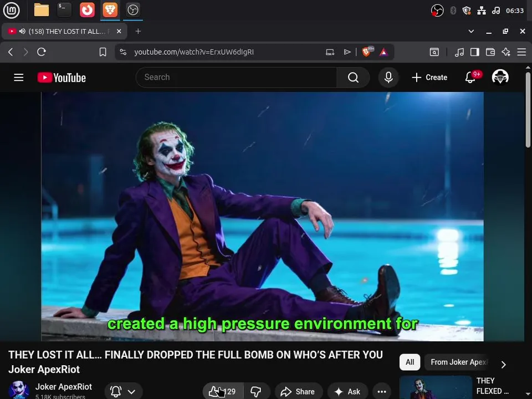Open the Linux Mint start menu
The width and height of the screenshot is (532, 399).
click(11, 10)
